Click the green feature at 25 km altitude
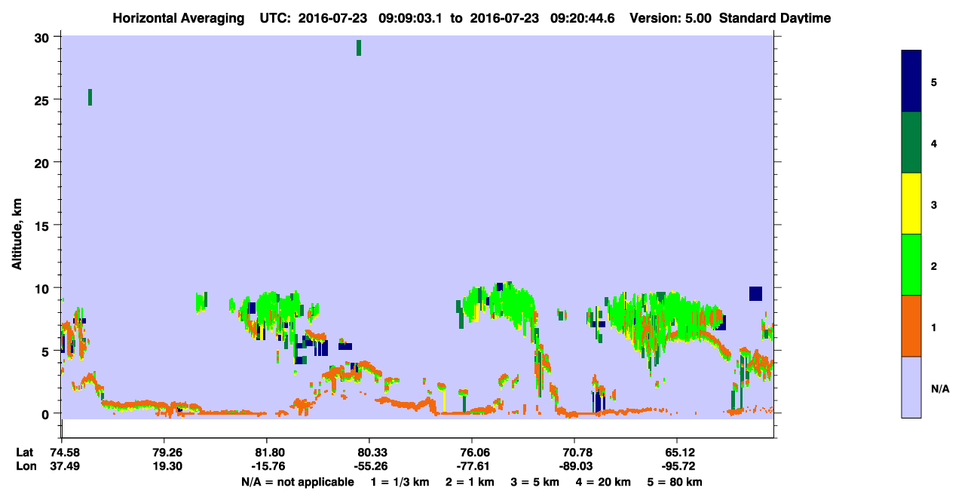980x503 pixels. [x=90, y=97]
